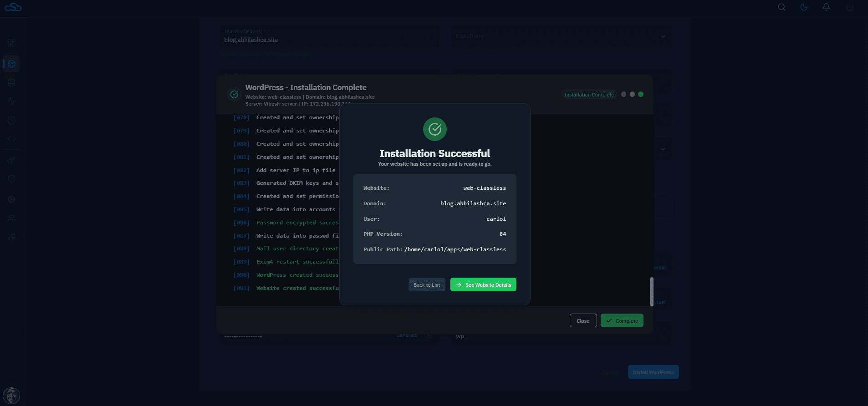The height and width of the screenshot is (406, 868).
Task: Click the power logout icon
Action: click(x=850, y=7)
